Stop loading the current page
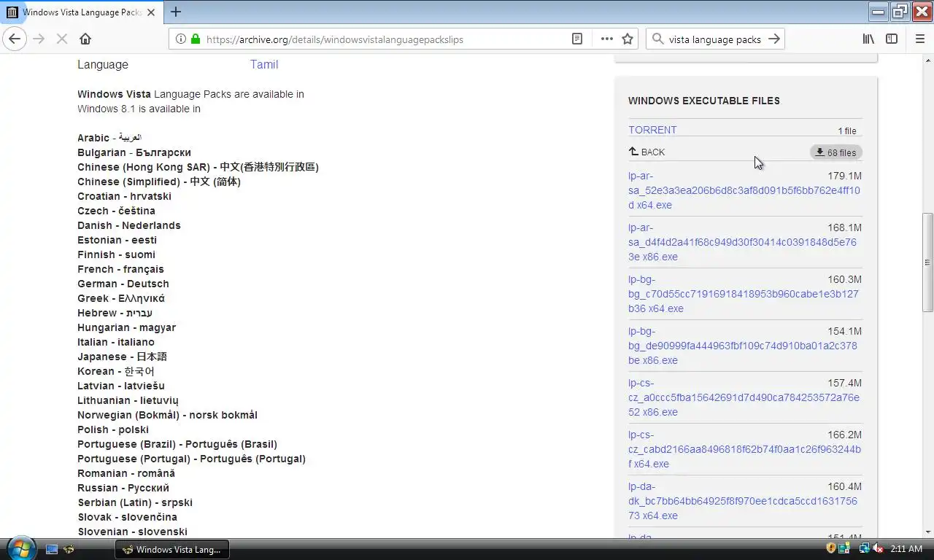Viewport: 934px width, 560px height. coord(62,39)
